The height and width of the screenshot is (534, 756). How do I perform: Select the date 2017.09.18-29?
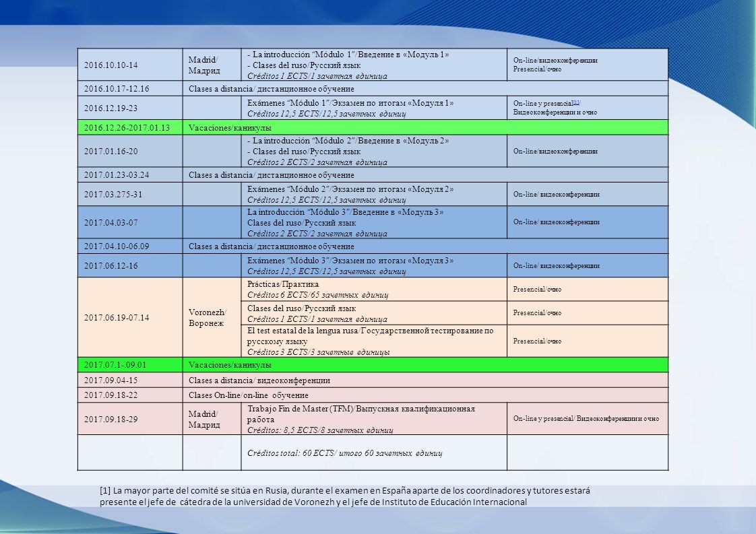(x=111, y=420)
